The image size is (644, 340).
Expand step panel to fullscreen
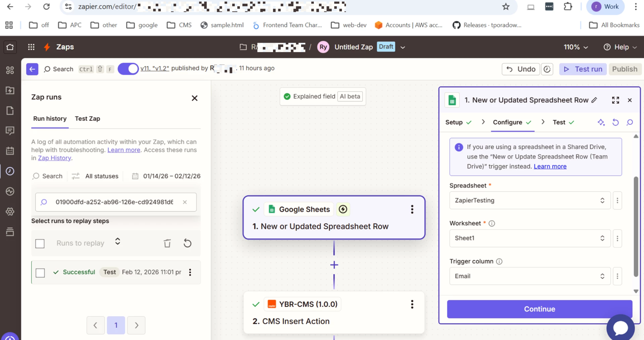(x=615, y=100)
